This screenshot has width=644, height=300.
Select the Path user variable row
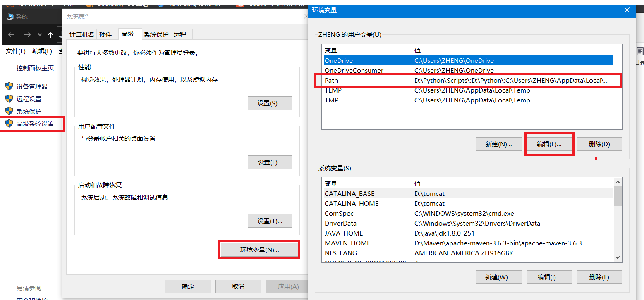[x=468, y=80]
